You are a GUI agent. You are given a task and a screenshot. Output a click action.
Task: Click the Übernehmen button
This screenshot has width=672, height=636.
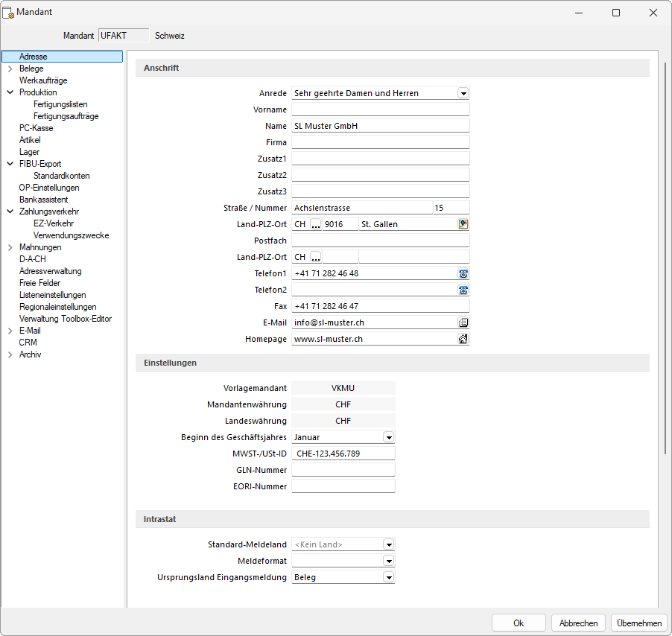click(638, 623)
